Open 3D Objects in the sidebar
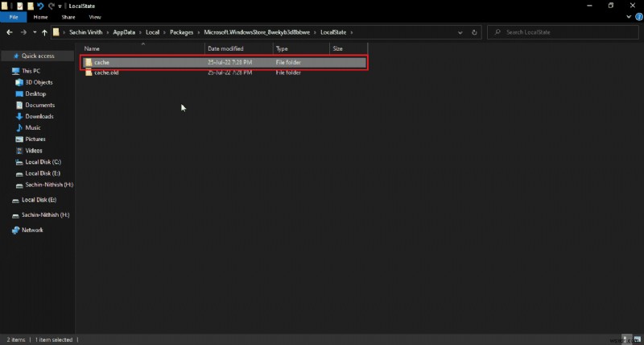 tap(39, 82)
